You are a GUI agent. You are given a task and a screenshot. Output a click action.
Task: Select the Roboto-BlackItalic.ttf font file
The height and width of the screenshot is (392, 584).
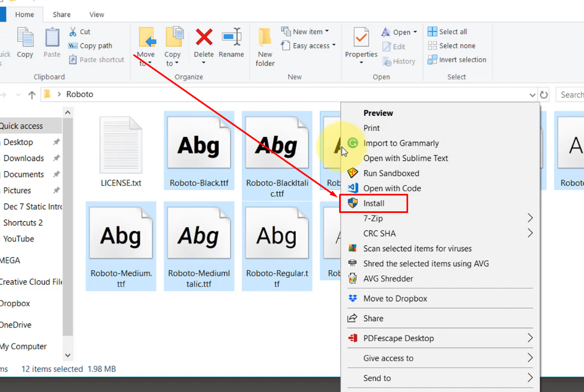[277, 155]
